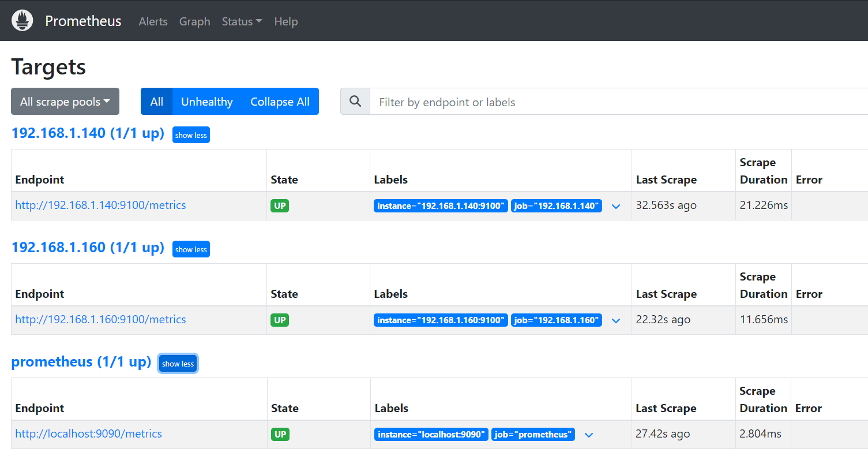Click the instance="192.168.1.160:9100" label
The width and height of the screenshot is (868, 471).
[x=441, y=320]
